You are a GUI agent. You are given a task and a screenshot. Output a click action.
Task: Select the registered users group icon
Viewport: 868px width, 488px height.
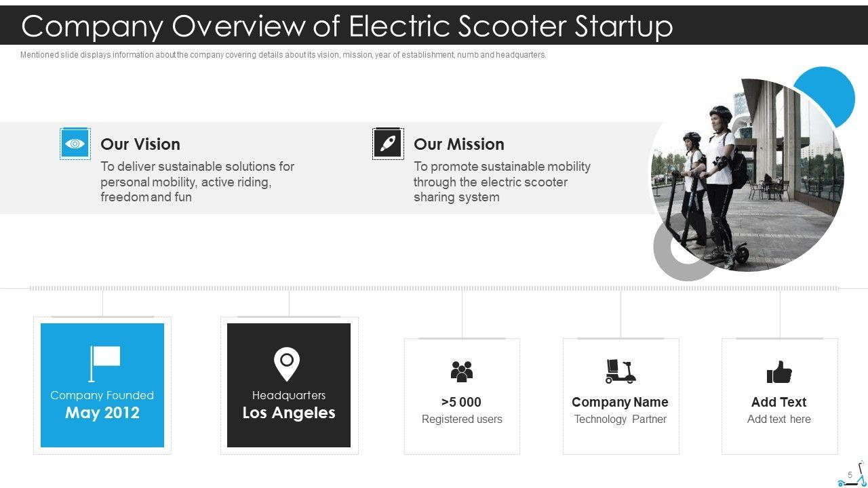click(x=462, y=371)
